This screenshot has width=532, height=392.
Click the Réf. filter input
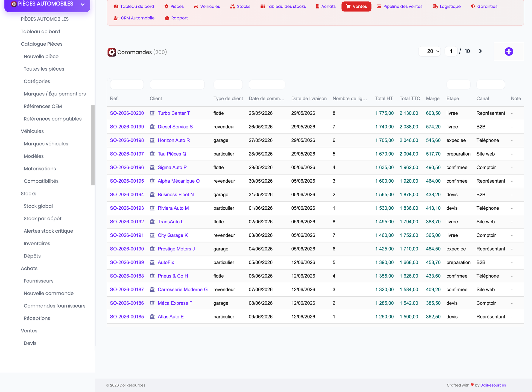pos(127,84)
